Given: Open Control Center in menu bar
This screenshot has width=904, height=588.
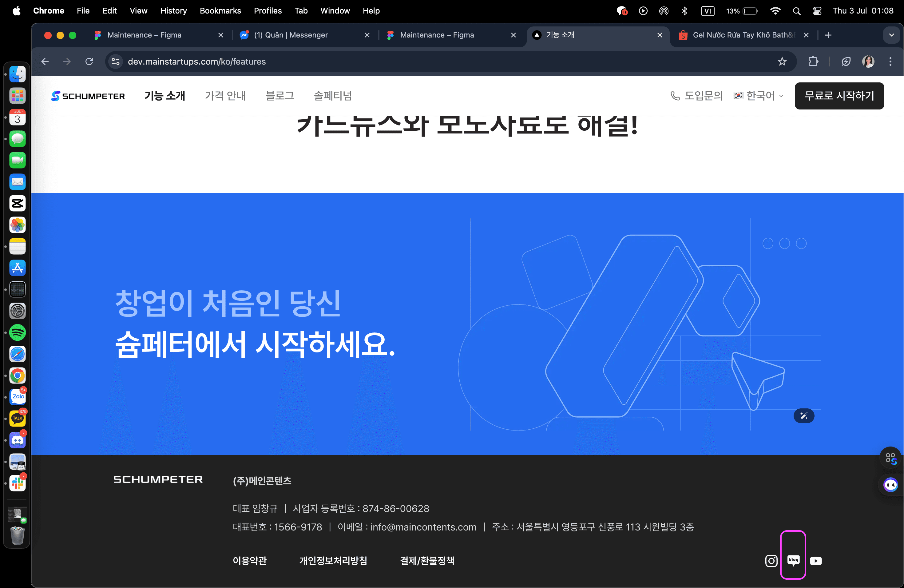Looking at the screenshot, I should 817,11.
